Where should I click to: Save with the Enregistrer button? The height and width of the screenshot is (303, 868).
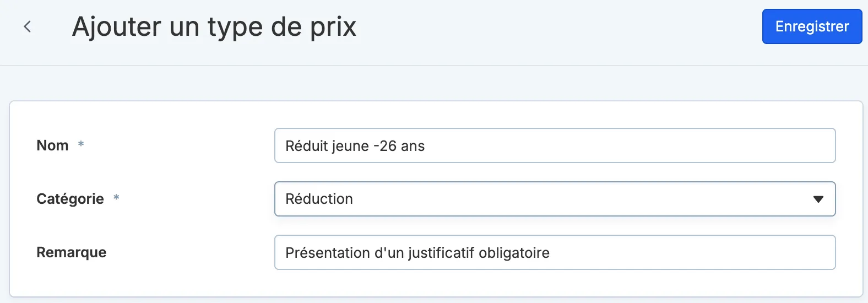812,26
